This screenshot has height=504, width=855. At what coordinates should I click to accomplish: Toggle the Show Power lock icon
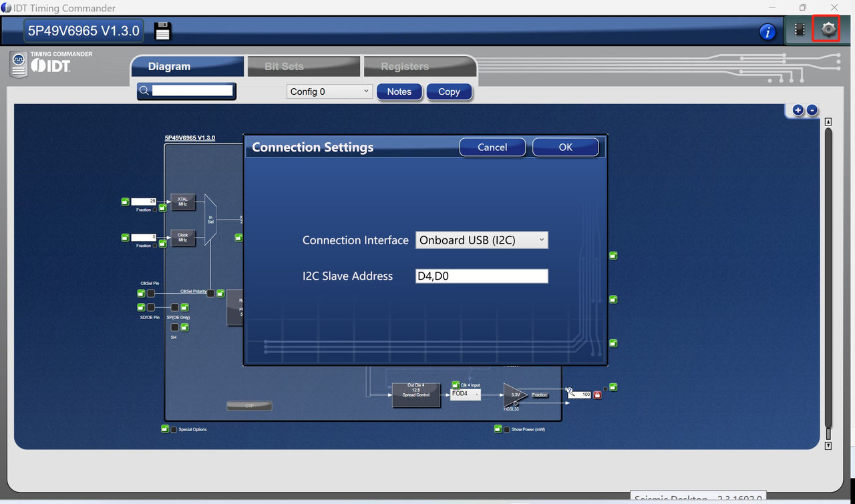pos(498,429)
